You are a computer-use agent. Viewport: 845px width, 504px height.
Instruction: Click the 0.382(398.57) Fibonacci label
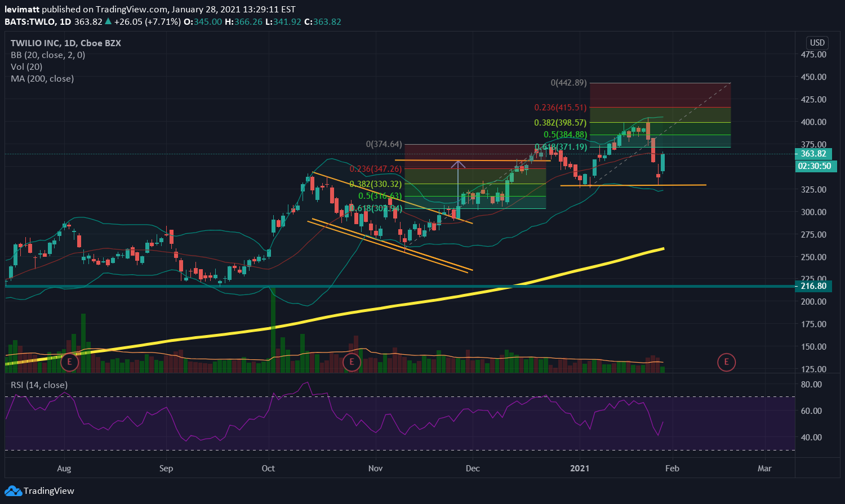point(561,123)
